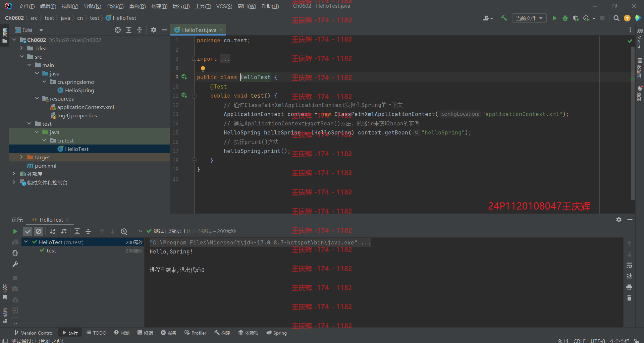This screenshot has height=343, width=644.
Task: Open project panel settings gear
Action: (153, 30)
